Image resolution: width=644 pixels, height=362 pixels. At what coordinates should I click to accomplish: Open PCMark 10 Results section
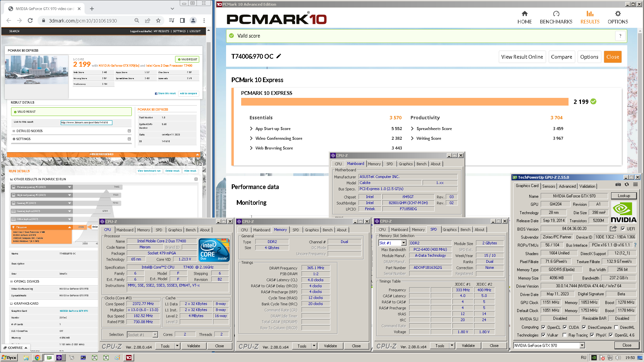tap(590, 17)
